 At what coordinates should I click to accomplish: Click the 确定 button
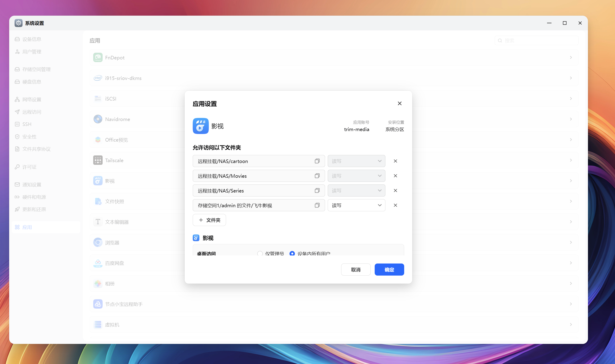pos(389,270)
